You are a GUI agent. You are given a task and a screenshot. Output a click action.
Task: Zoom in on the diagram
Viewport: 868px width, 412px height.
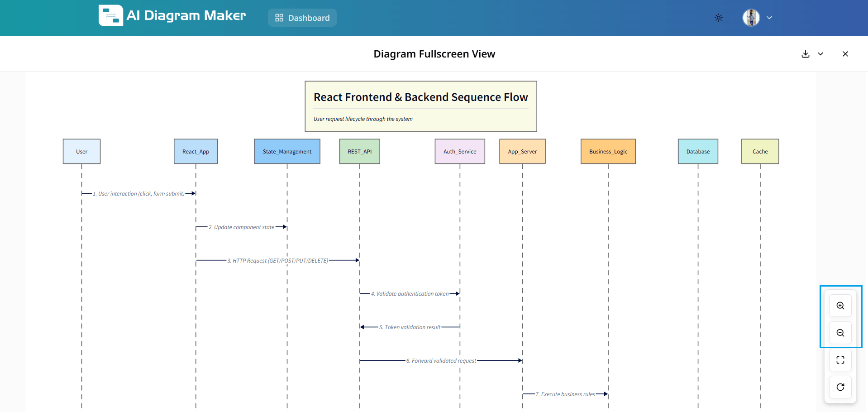(840, 306)
